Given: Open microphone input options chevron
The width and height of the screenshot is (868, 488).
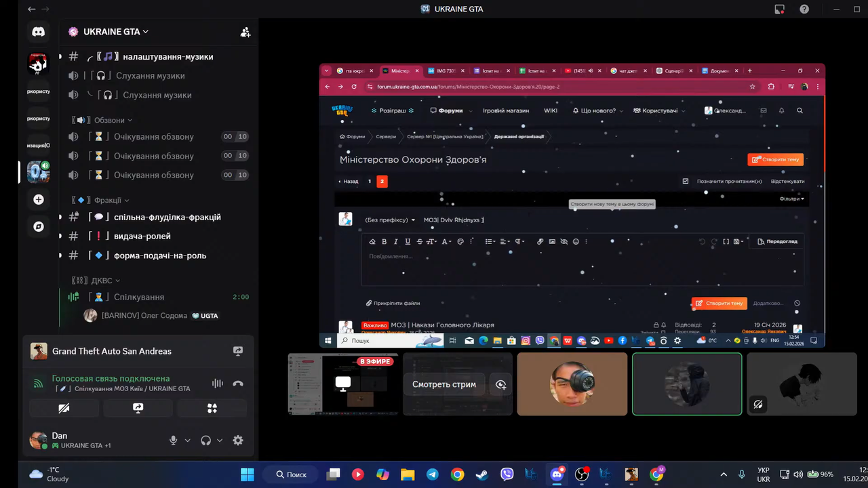Looking at the screenshot, I should pos(188,441).
